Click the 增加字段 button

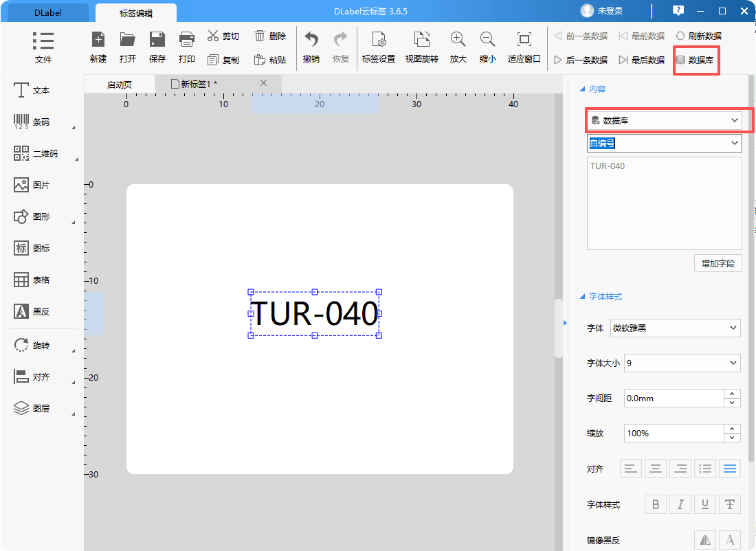pyautogui.click(x=718, y=264)
